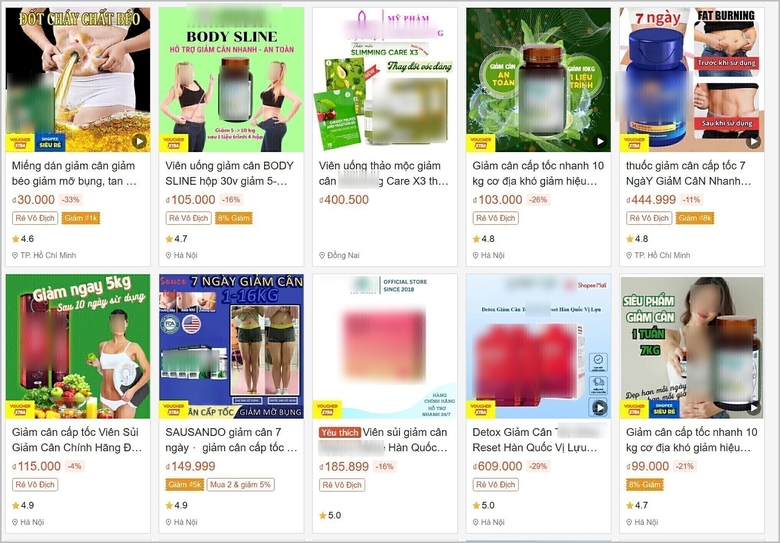The image size is (780, 543).
Task: Open Slimming Care X3 product image
Action: 385,80
